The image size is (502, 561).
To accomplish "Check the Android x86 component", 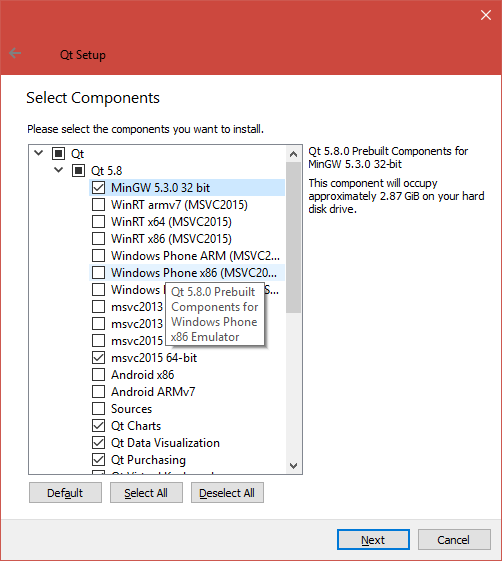I will click(98, 375).
